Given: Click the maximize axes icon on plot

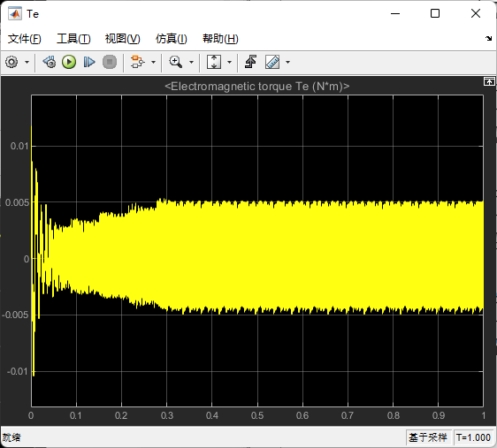Looking at the screenshot, I should pyautogui.click(x=489, y=81).
